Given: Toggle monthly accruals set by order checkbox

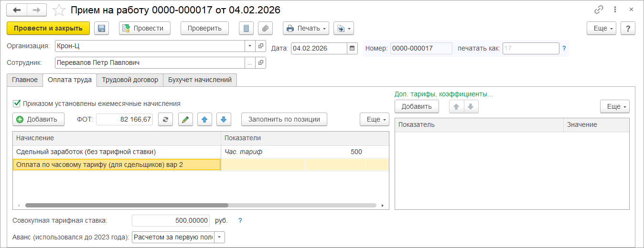Looking at the screenshot, I should (17, 103).
